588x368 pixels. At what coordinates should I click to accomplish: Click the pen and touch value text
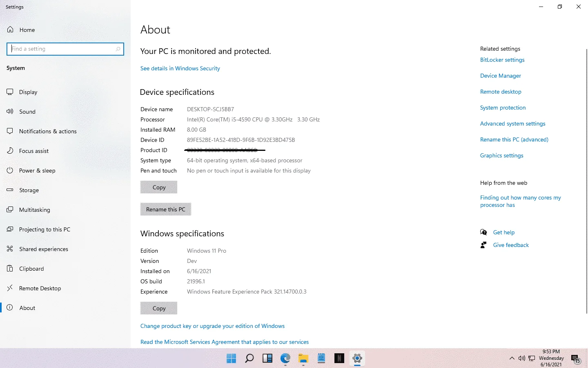pyautogui.click(x=249, y=171)
